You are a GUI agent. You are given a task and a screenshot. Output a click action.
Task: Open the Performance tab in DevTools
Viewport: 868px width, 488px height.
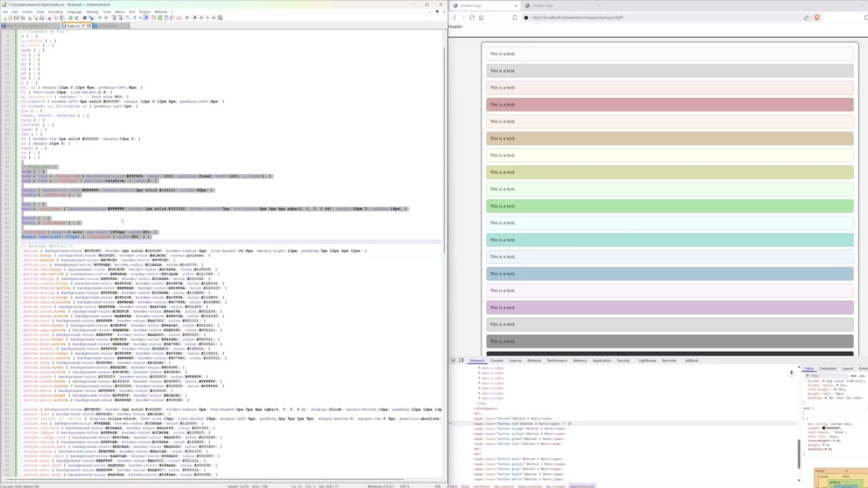pos(557,361)
